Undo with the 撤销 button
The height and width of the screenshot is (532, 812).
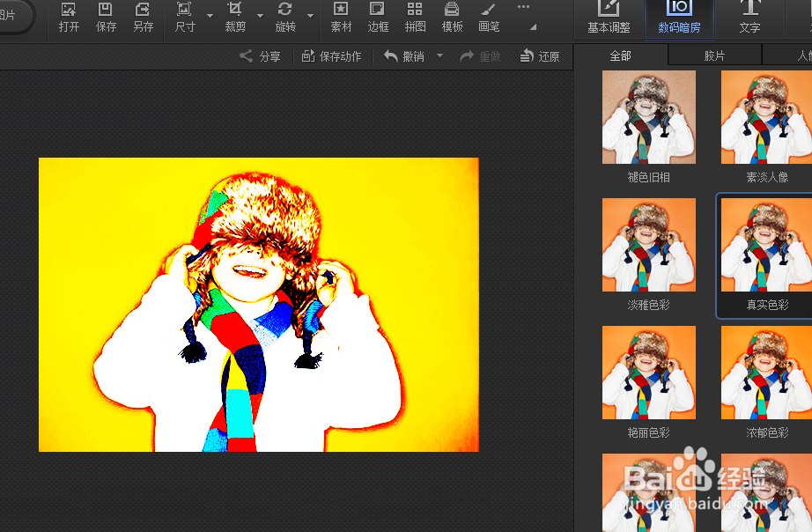pyautogui.click(x=404, y=56)
